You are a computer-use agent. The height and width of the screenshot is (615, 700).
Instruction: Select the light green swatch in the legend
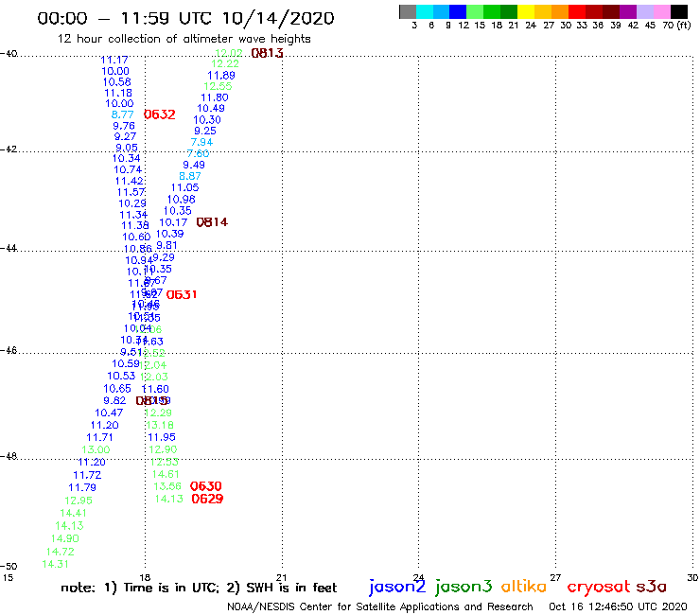tap(475, 11)
